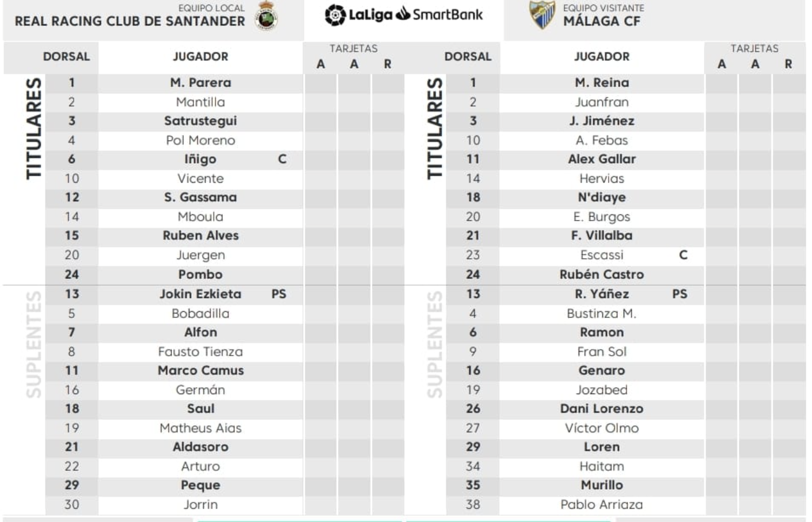
Task: Click the local team JUGADOR column header
Action: [200, 56]
